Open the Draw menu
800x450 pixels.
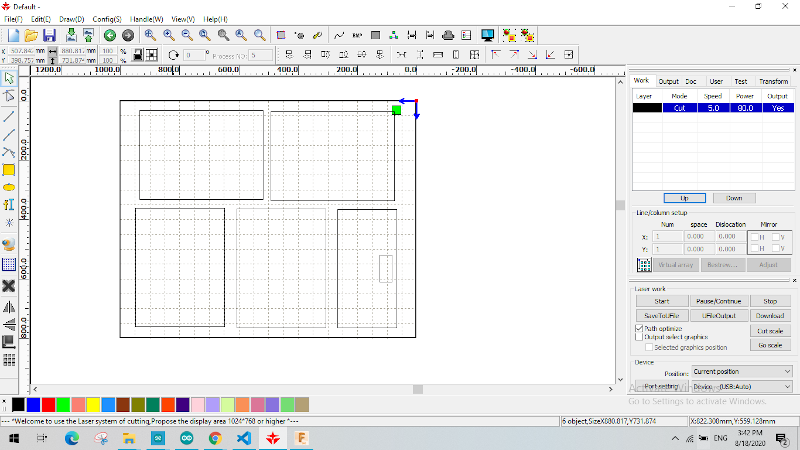(71, 19)
